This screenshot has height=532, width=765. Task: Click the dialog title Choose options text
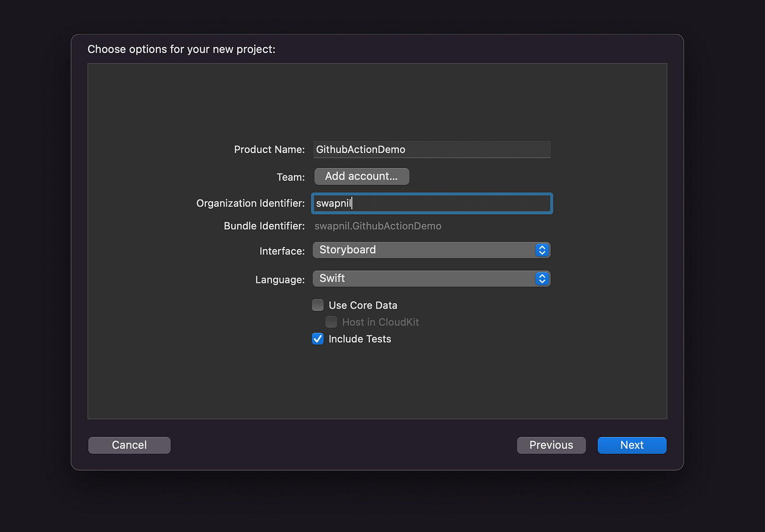click(182, 49)
